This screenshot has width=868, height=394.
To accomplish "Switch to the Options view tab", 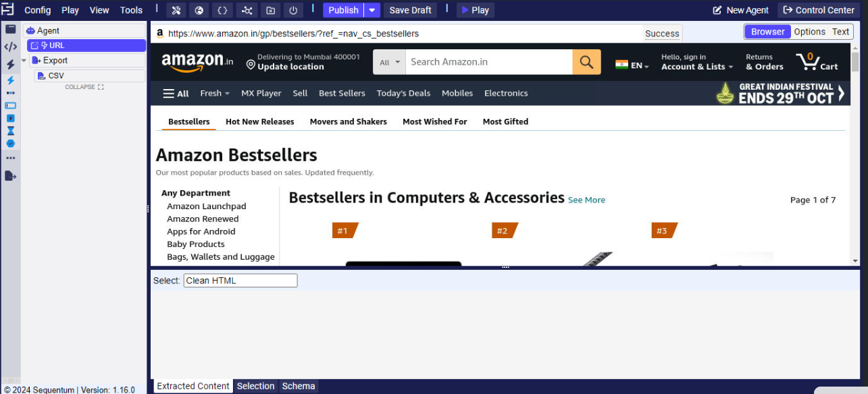I will point(809,32).
